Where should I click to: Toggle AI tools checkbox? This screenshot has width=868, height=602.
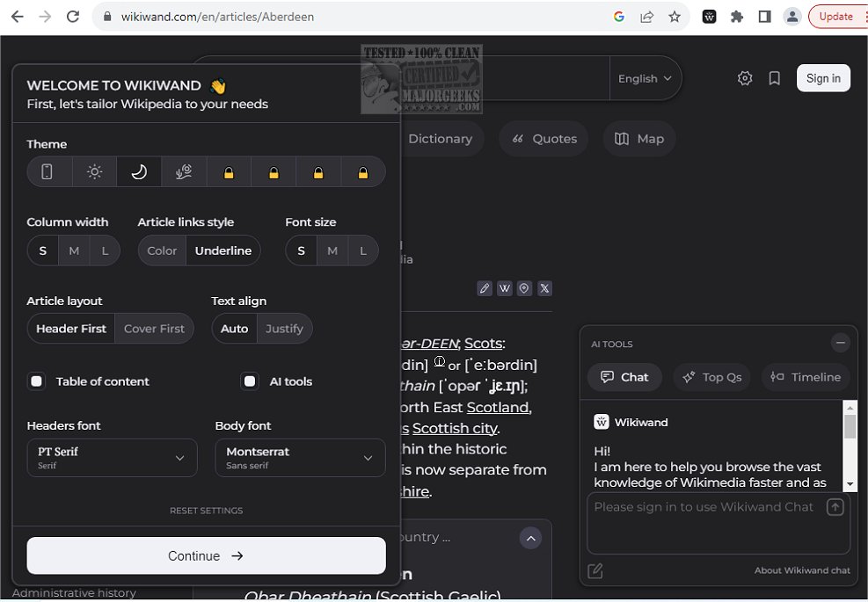point(250,381)
